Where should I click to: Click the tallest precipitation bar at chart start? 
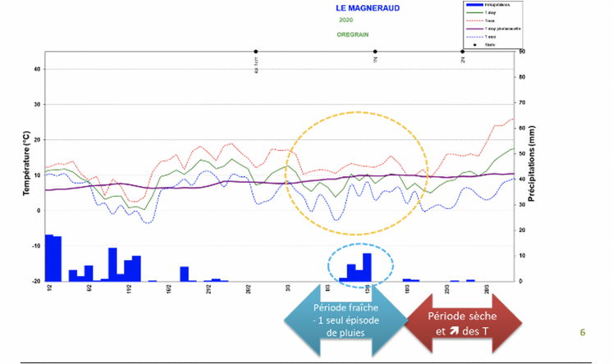tap(49, 257)
